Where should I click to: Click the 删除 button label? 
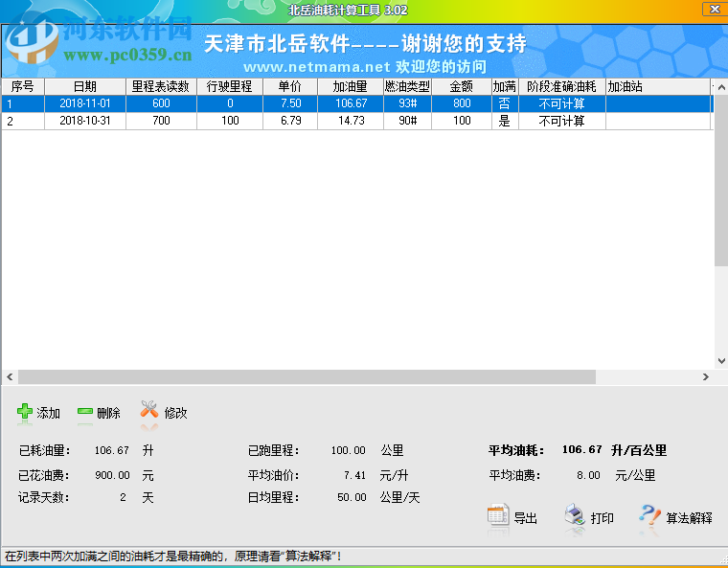point(108,413)
